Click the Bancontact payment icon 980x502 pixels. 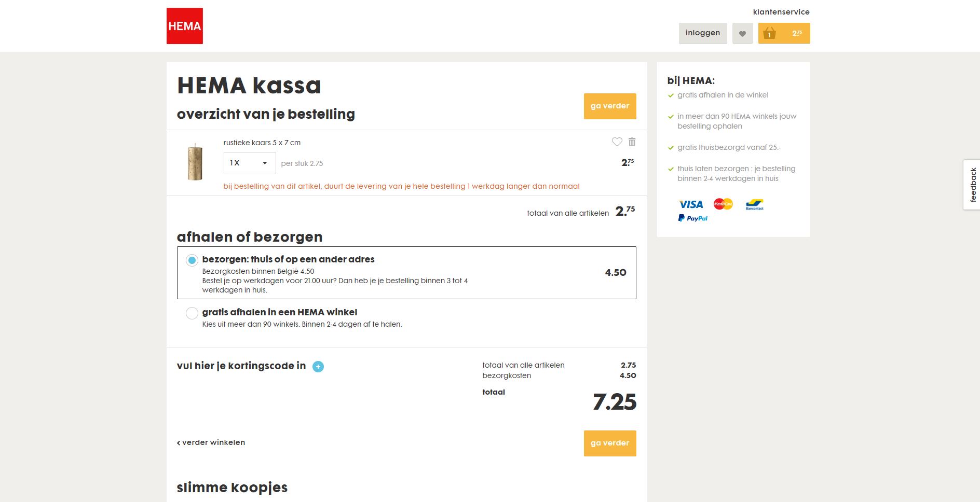pos(755,204)
